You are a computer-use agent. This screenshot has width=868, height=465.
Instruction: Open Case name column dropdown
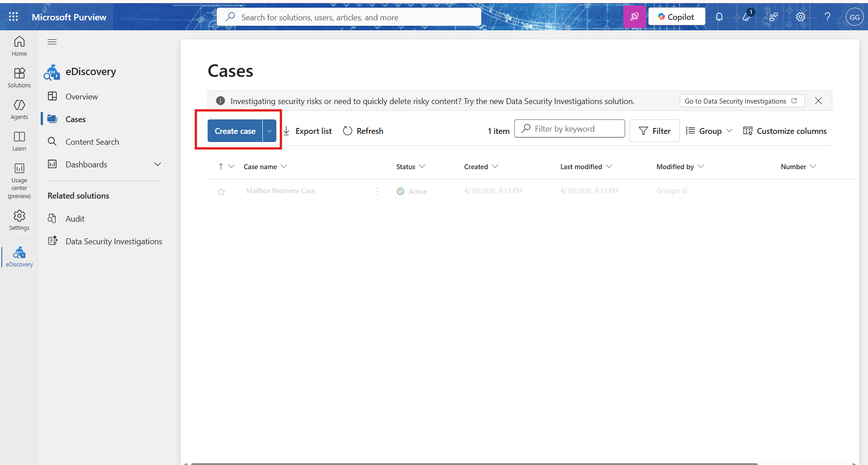coord(284,166)
